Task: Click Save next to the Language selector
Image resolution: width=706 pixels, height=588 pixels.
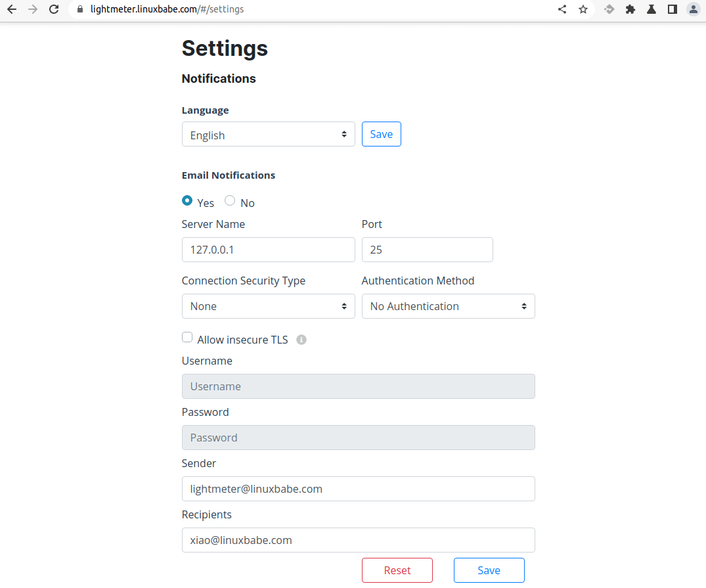Action: (x=381, y=134)
